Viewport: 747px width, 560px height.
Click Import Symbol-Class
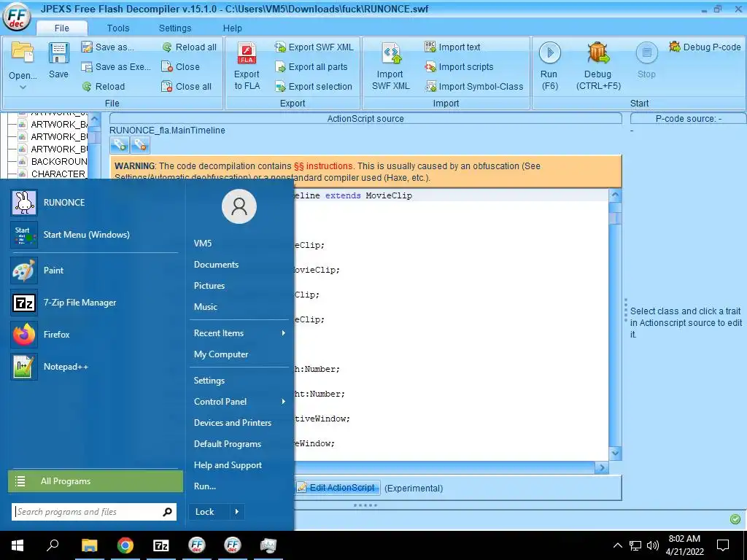tap(474, 87)
